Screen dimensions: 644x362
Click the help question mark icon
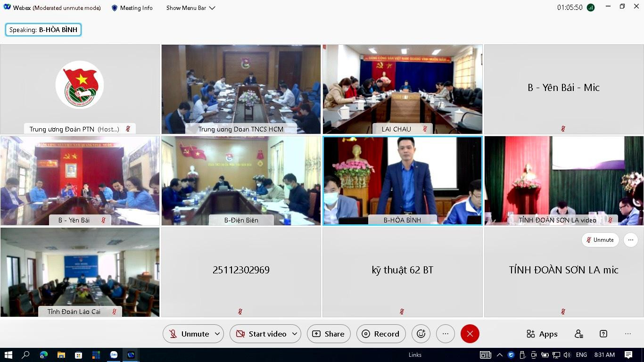(x=603, y=334)
